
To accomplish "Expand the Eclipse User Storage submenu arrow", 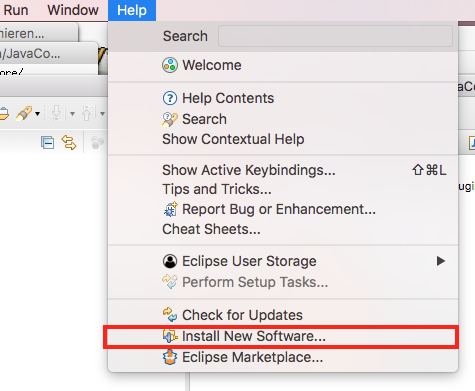I will click(x=441, y=261).
